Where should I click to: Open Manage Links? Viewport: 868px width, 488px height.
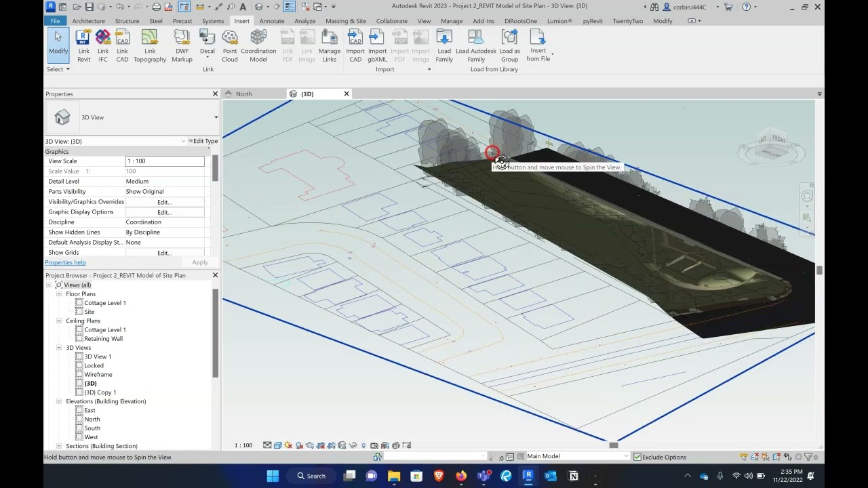point(330,45)
